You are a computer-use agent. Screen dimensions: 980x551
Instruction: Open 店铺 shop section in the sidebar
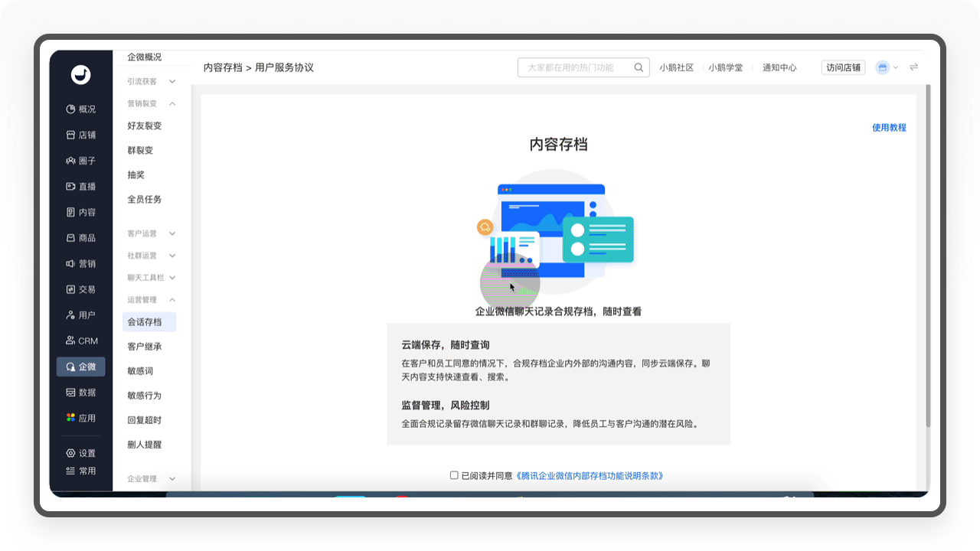(x=80, y=135)
